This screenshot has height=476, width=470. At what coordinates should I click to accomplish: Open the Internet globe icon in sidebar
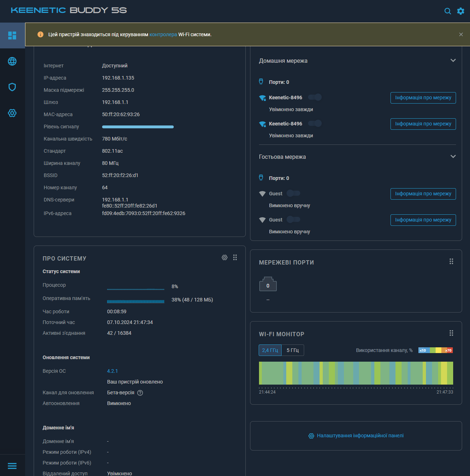point(12,61)
